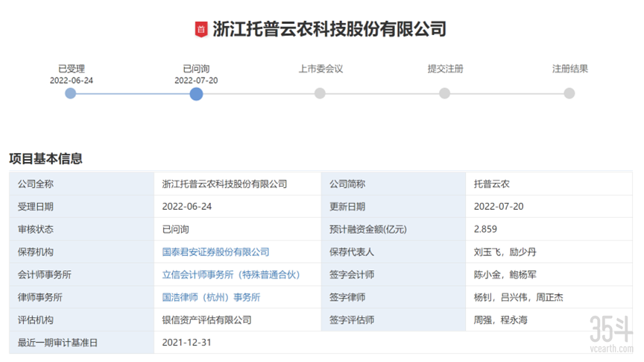Viewport: 644px width, 362px height.
Task: Click the 更新日期 label cell
Action: (394, 207)
